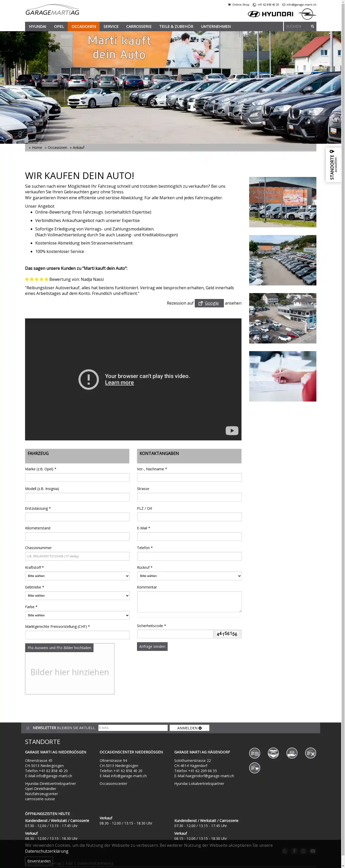The image size is (345, 868).
Task: Click the Opel lightning logo
Action: pos(307,14)
